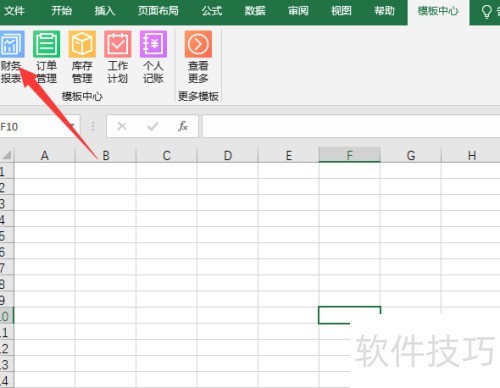
Task: Switch to the 数据 ribbon tab
Action: click(255, 11)
